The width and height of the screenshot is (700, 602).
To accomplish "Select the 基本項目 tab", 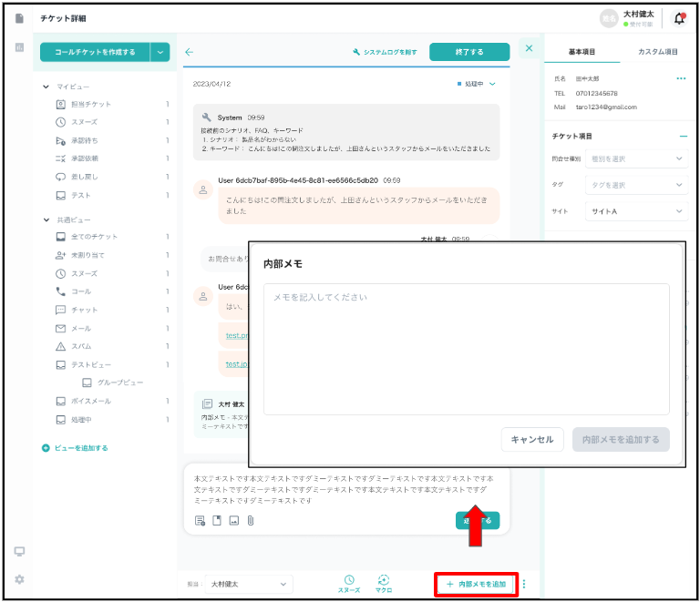I will (x=582, y=52).
